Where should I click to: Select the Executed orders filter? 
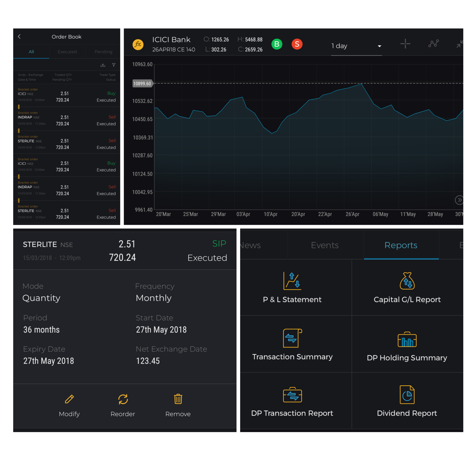pos(67,52)
